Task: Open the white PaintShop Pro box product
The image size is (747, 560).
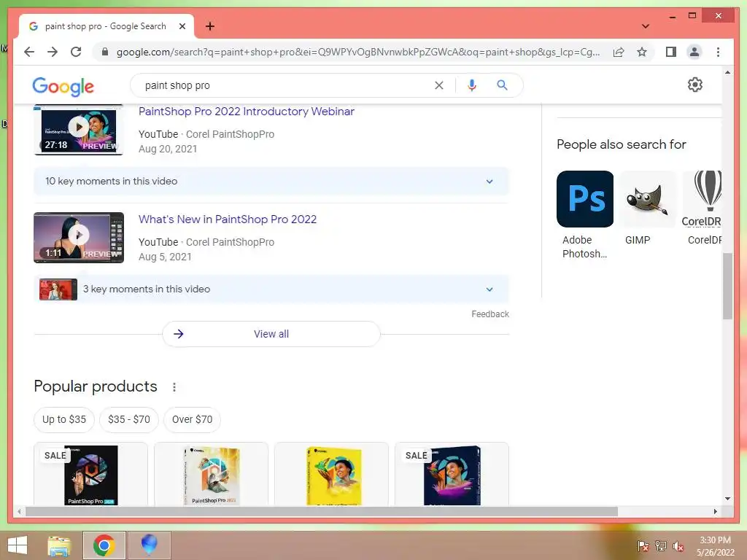Action: click(211, 474)
